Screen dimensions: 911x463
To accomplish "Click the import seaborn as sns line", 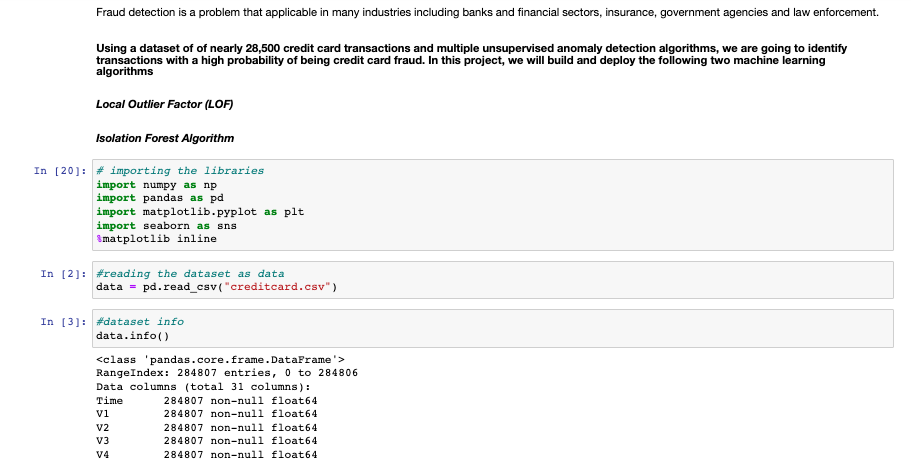I will (166, 225).
